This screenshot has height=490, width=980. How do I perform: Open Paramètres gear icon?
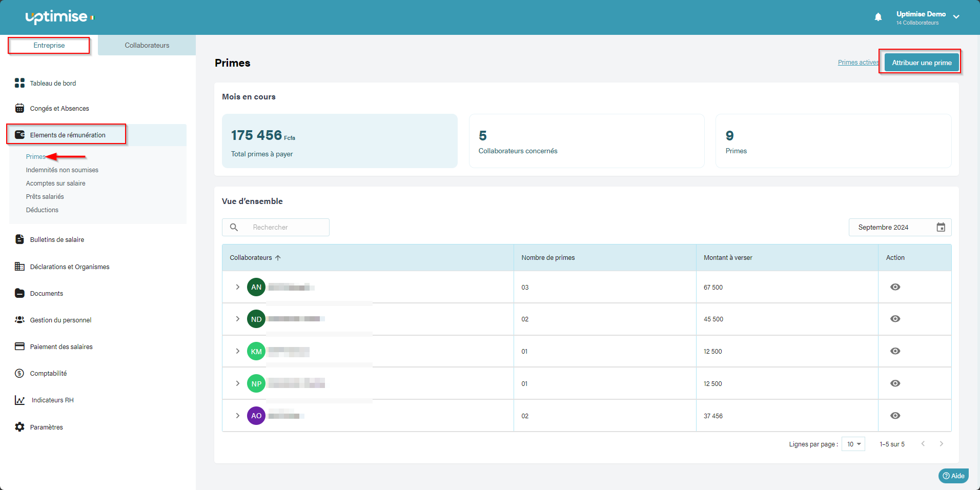tap(19, 427)
